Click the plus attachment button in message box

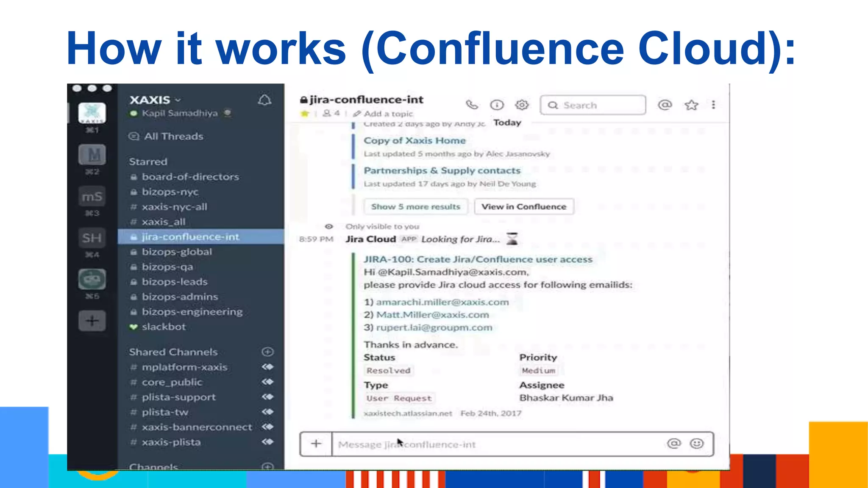coord(316,444)
